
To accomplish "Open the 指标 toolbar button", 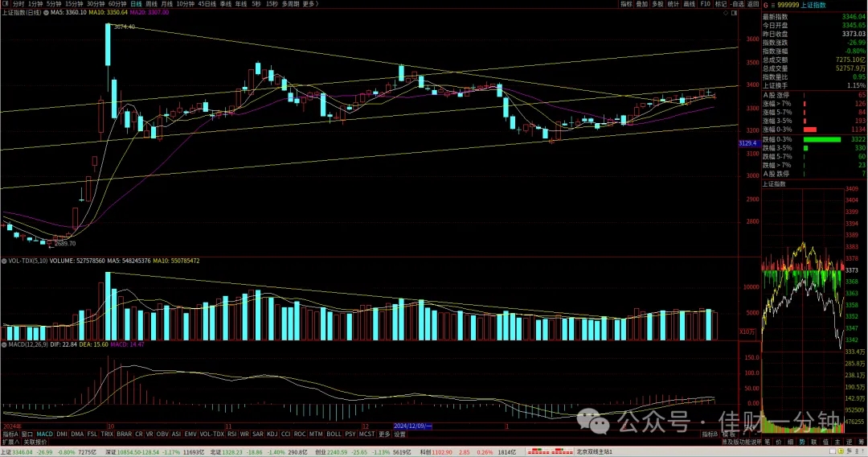I will 626,4.
